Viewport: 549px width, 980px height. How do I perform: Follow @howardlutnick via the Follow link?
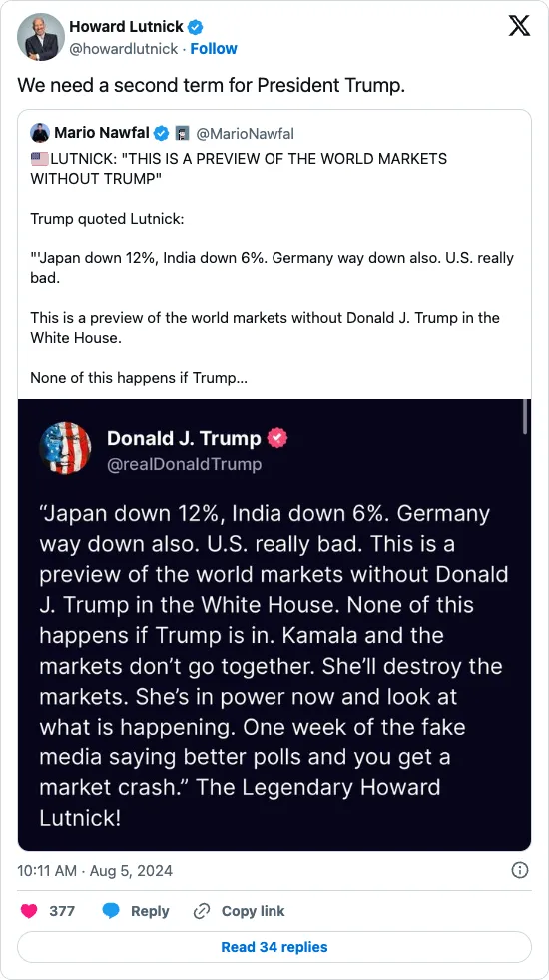pos(214,49)
